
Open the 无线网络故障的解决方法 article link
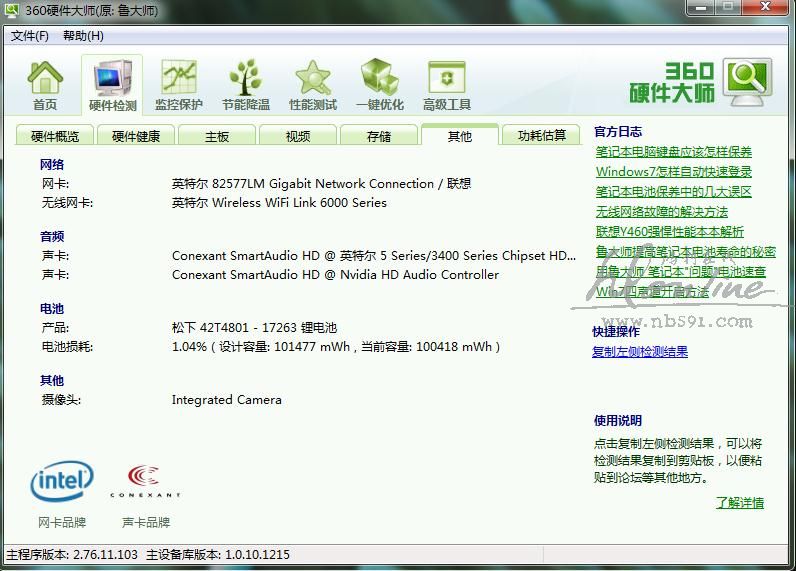point(661,211)
